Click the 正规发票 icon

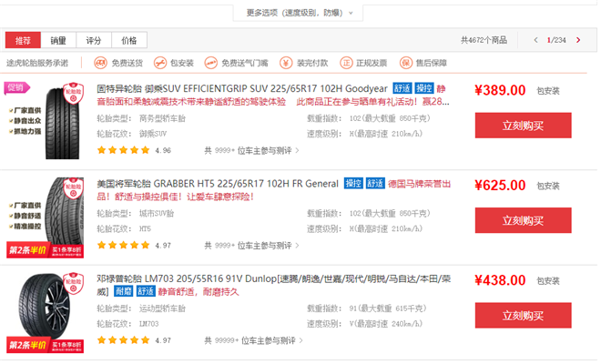[x=346, y=63]
